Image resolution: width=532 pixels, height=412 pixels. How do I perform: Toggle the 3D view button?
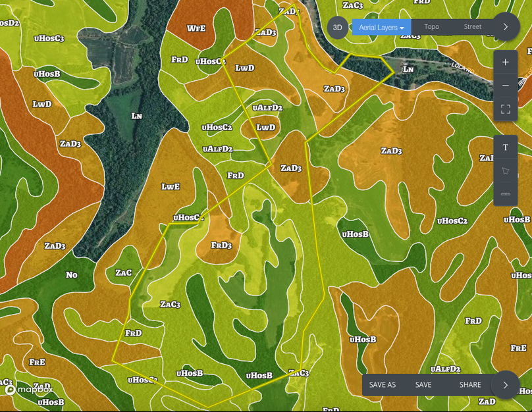point(337,28)
